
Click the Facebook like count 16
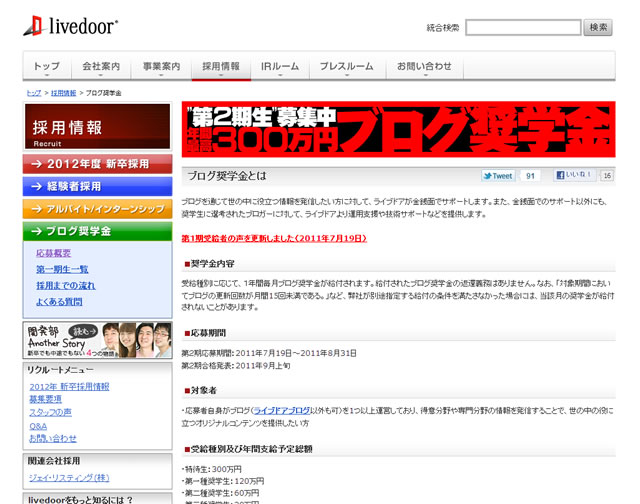point(607,176)
